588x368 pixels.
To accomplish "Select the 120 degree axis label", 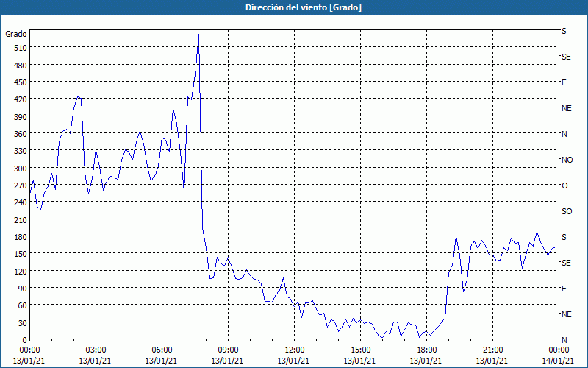I will point(21,271).
